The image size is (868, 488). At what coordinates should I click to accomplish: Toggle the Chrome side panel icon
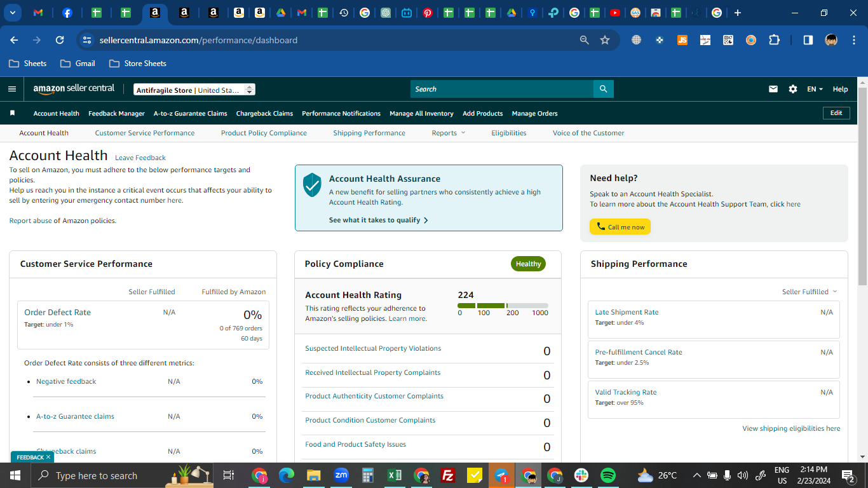click(x=808, y=40)
